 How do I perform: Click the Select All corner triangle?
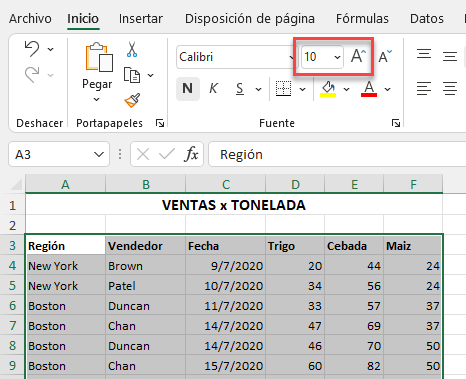[16, 184]
